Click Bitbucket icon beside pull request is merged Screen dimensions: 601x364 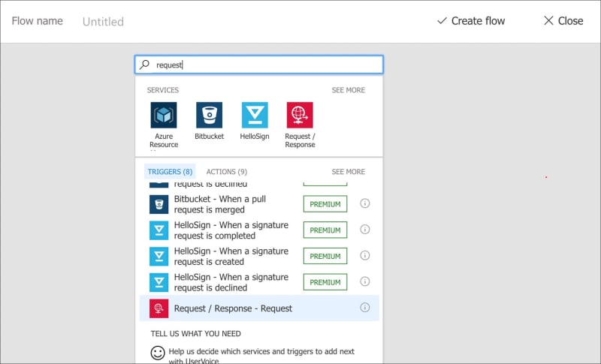159,204
